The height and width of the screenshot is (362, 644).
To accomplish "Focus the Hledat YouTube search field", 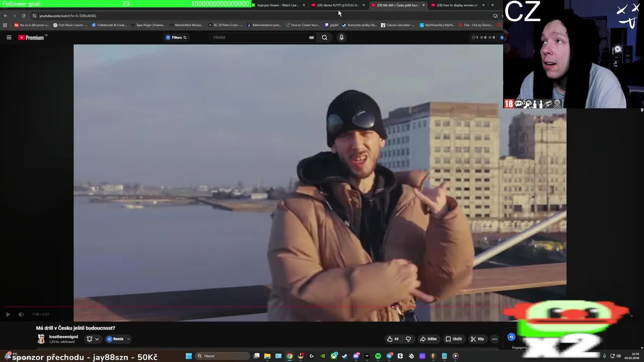I will click(x=259, y=37).
